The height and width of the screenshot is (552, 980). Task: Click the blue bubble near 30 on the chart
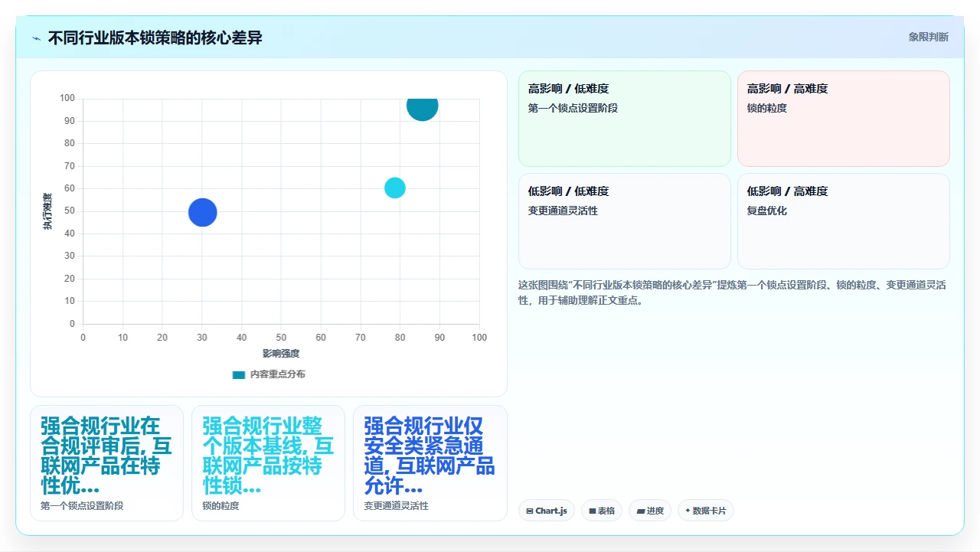[x=202, y=212]
